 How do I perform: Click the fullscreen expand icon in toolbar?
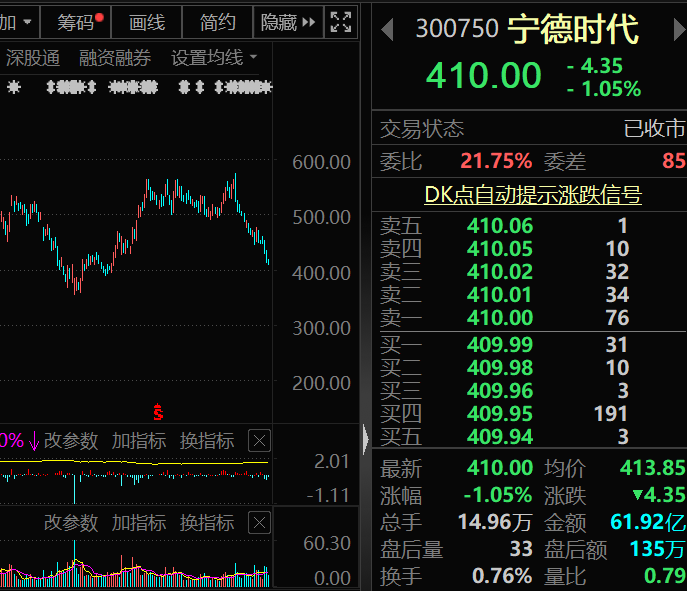340,21
